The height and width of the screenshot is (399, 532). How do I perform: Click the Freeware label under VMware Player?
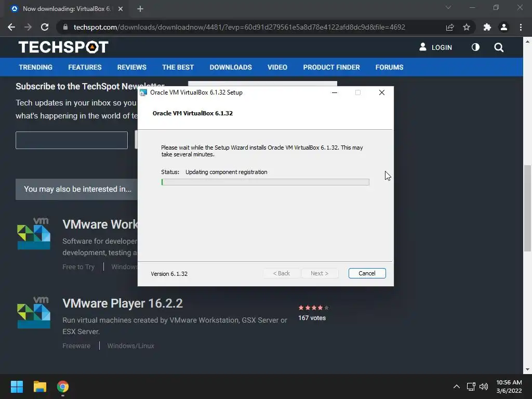[76, 345]
